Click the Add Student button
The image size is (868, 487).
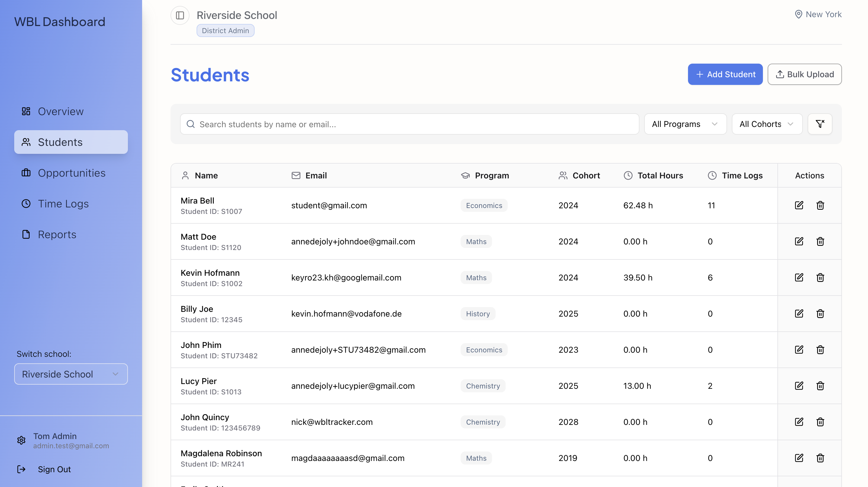coord(725,74)
